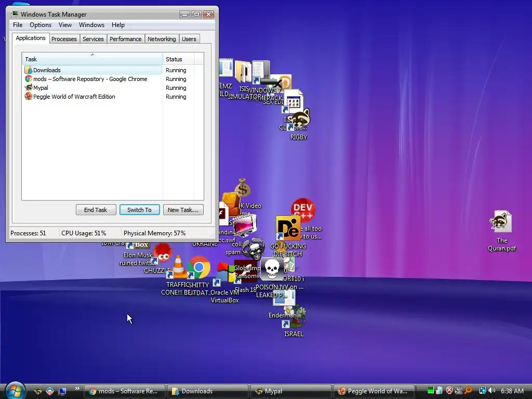Viewport: 532px width, 399px height.
Task: Select the Plants vs Zombies ISRAEL desktop icon
Action: (295, 321)
